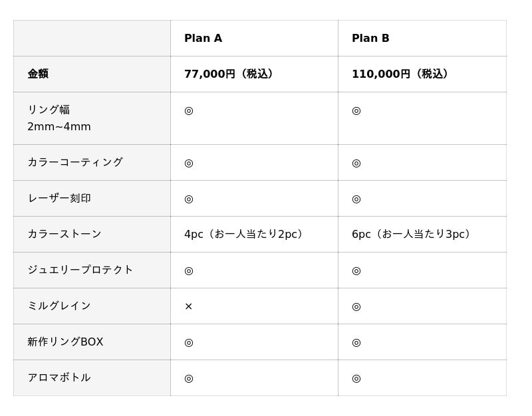Click Plan A circle for レーザー刻印

189,199
